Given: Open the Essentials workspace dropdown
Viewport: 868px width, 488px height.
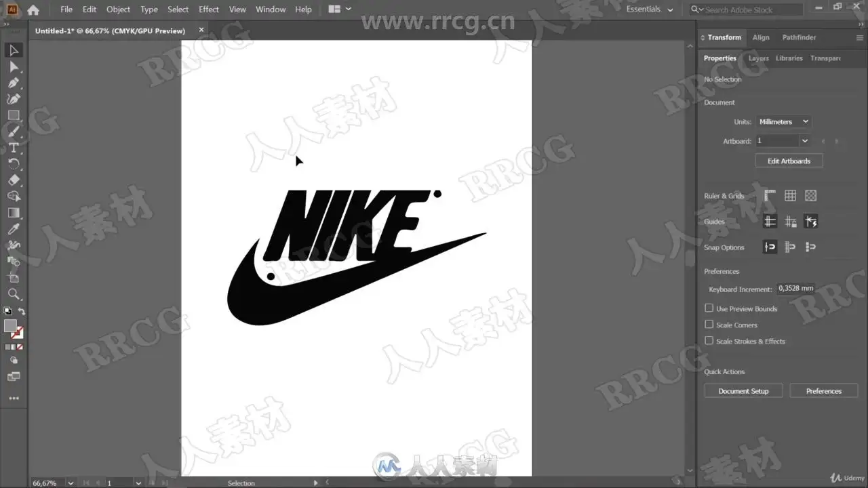Looking at the screenshot, I should [650, 9].
